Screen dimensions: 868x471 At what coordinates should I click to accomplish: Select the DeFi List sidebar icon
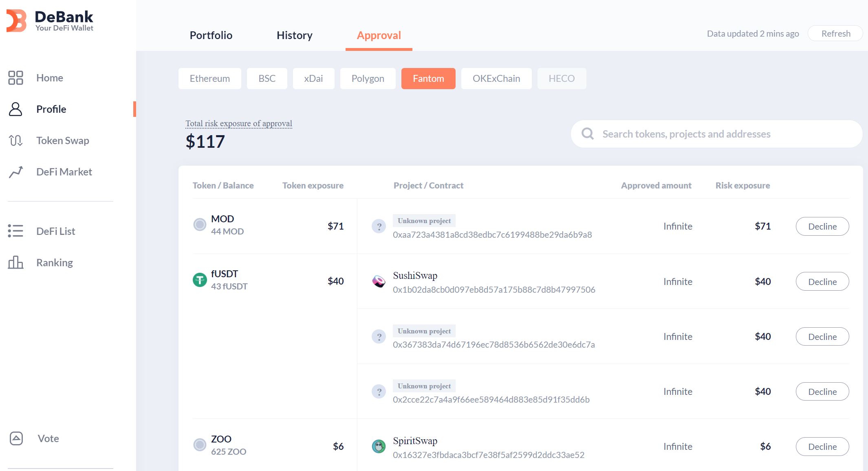coord(15,231)
